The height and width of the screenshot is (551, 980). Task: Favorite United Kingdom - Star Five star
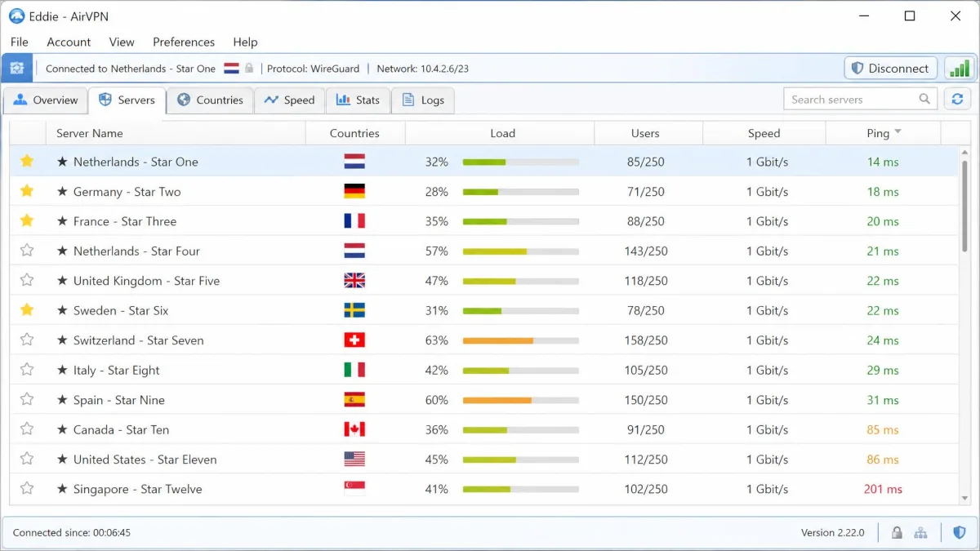27,280
